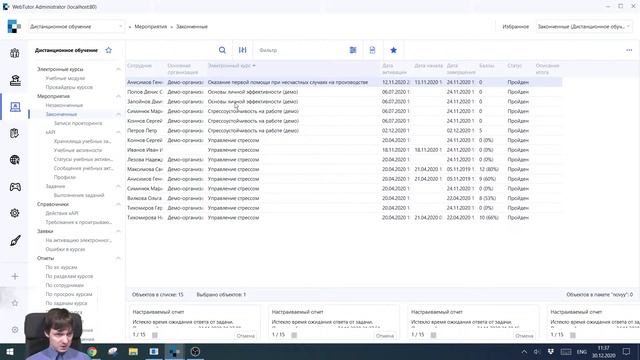The image size is (640, 360).
Task: Open Учебные модули in the tree
Action: 65,78
